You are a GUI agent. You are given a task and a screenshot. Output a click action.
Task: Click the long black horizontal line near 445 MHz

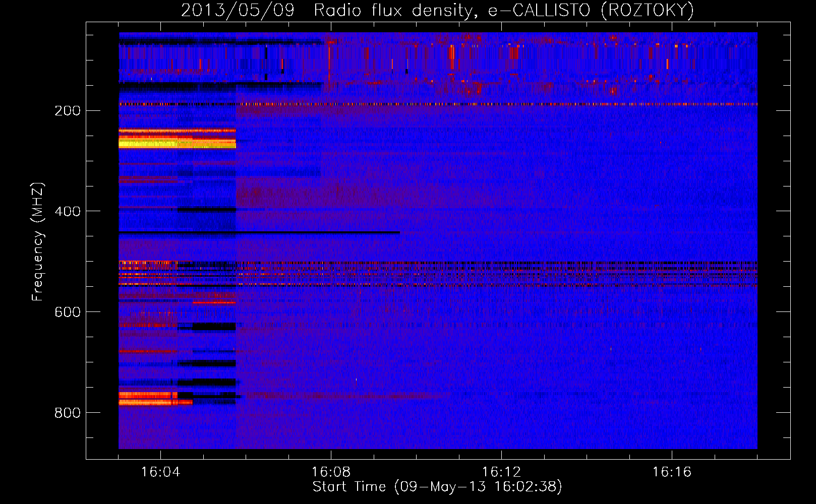pos(259,232)
